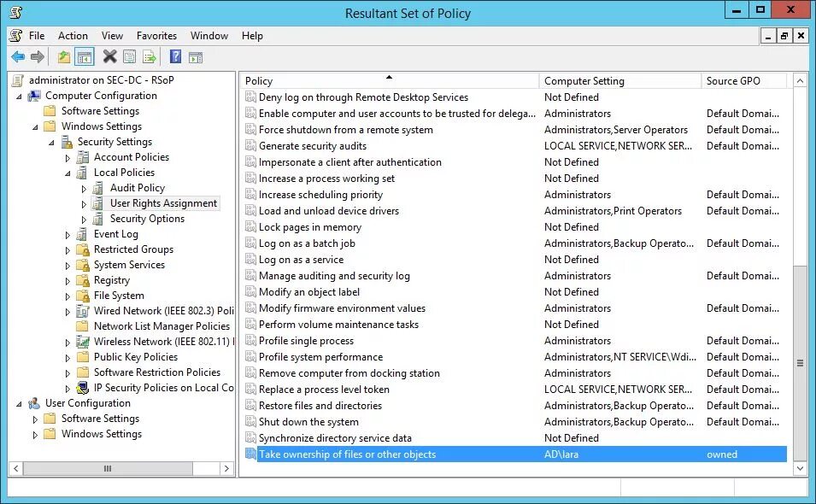Click the Export List toolbar icon
The image size is (816, 504).
[150, 56]
